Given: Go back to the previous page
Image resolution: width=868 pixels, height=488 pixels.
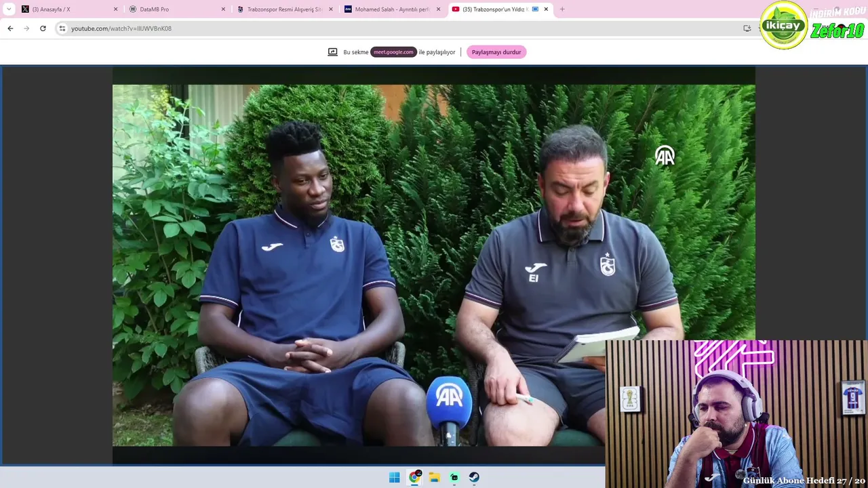Looking at the screenshot, I should tap(10, 28).
